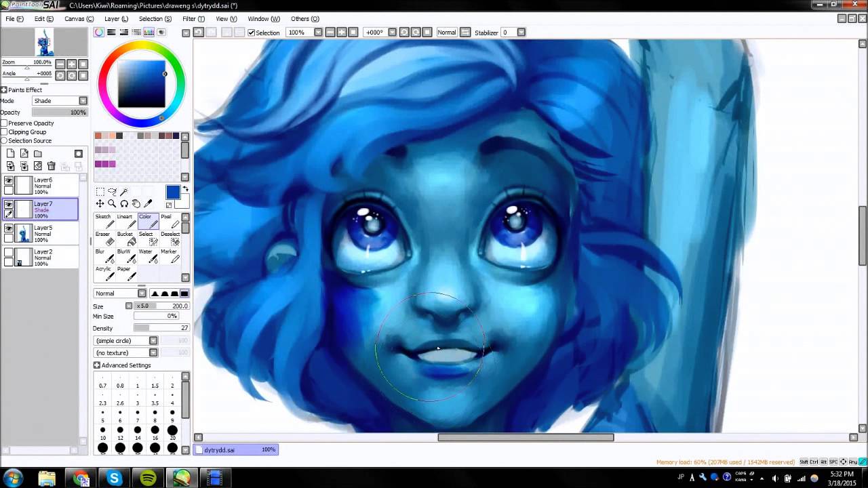Select Layer5 in the layer list

point(41,234)
